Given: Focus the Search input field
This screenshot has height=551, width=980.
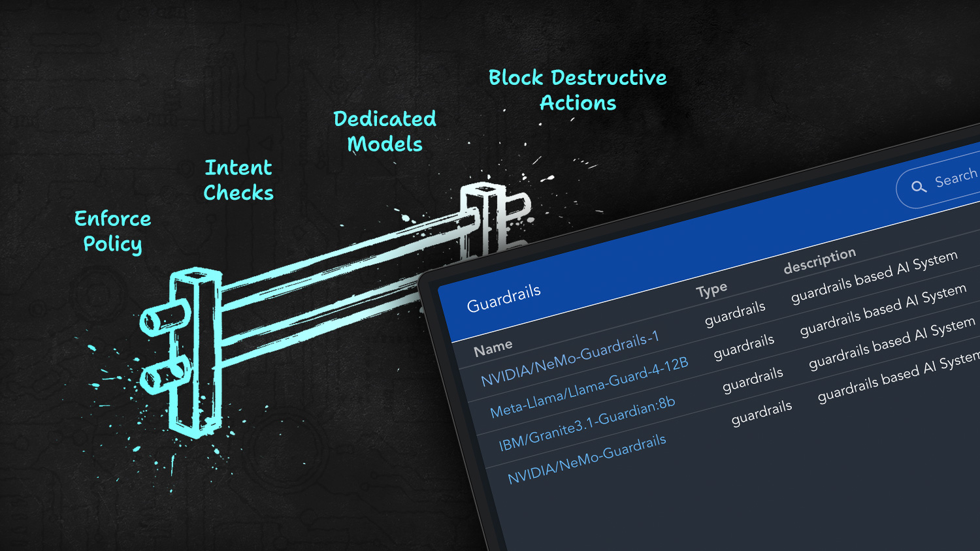Looking at the screenshot, I should pyautogui.click(x=955, y=177).
